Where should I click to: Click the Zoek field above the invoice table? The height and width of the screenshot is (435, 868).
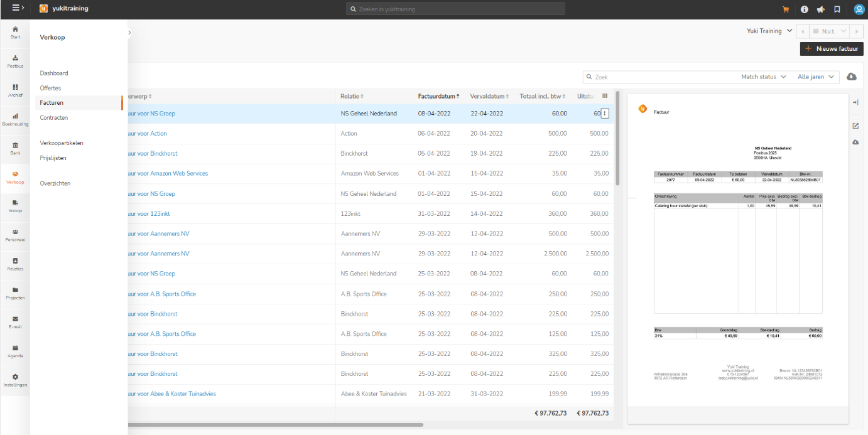coord(659,77)
